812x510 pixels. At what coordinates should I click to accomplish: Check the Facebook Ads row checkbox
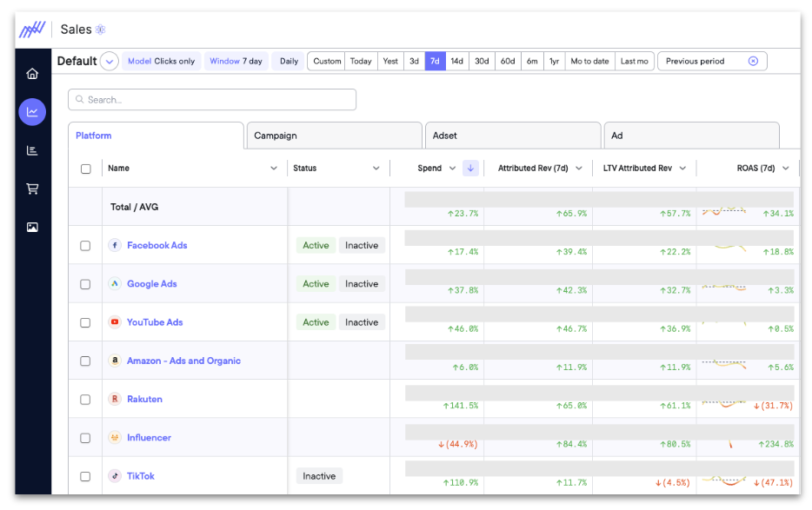(x=85, y=246)
